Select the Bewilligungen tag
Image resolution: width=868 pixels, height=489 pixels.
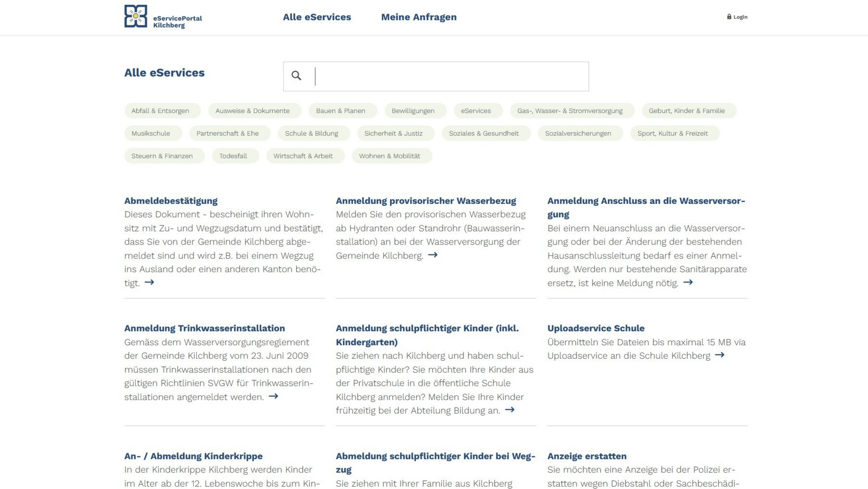point(415,111)
